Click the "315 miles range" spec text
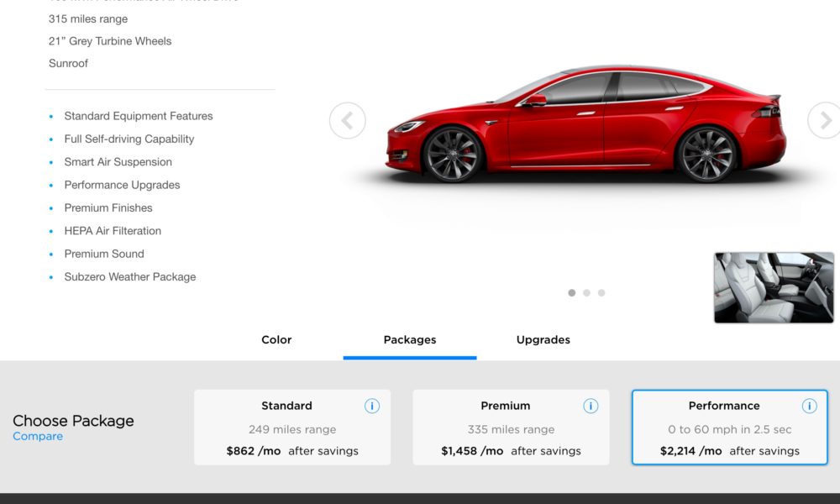840x504 pixels. click(x=88, y=19)
